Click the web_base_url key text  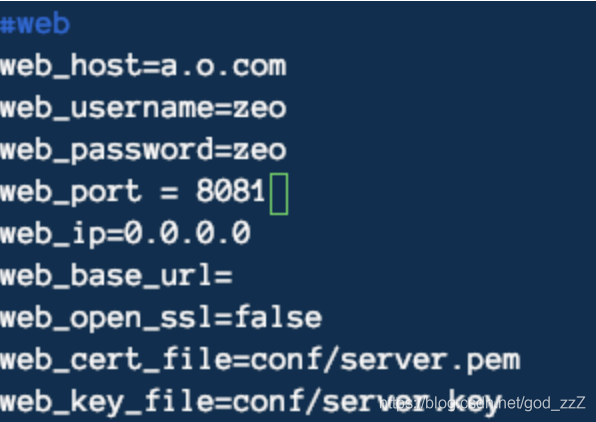click(107, 276)
